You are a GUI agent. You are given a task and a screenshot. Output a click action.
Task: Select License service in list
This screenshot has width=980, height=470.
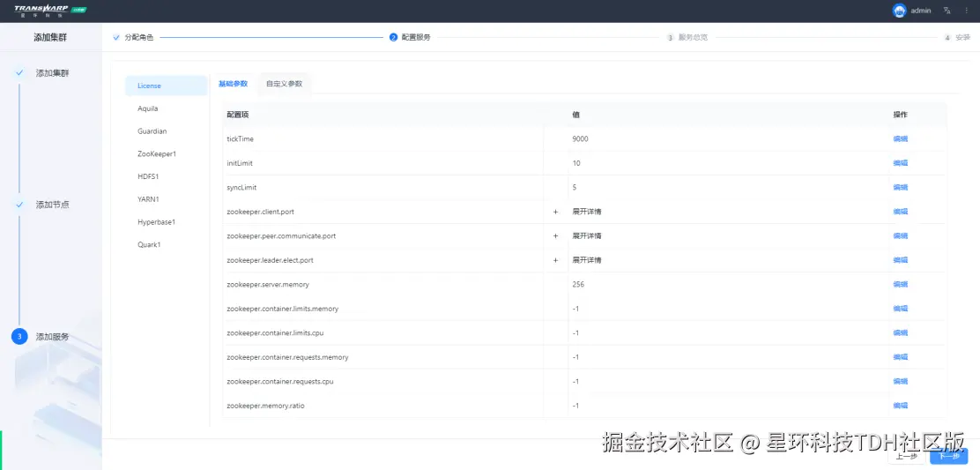[x=167, y=86]
